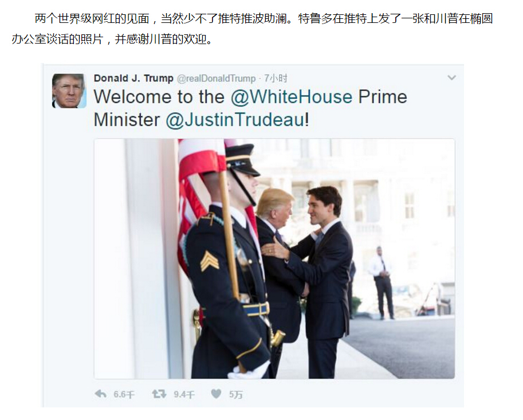523x420 pixels.
Task: Click the retweet icon
Action: 159,394
